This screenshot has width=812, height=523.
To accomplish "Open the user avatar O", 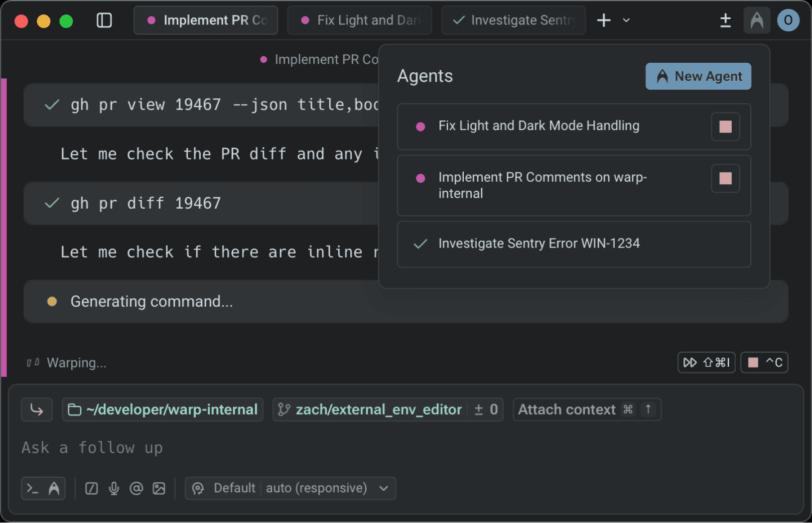I will pos(788,20).
